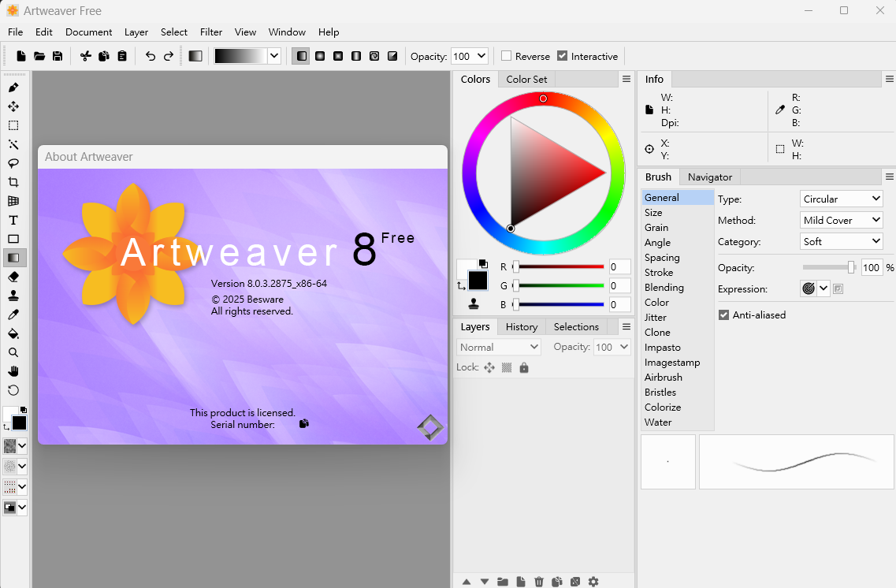The width and height of the screenshot is (896, 588).
Task: Select Impasto in brush settings list
Action: click(x=662, y=348)
